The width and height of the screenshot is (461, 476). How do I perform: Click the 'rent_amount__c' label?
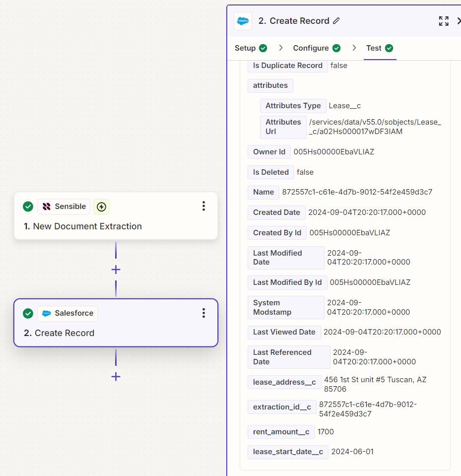click(x=281, y=432)
